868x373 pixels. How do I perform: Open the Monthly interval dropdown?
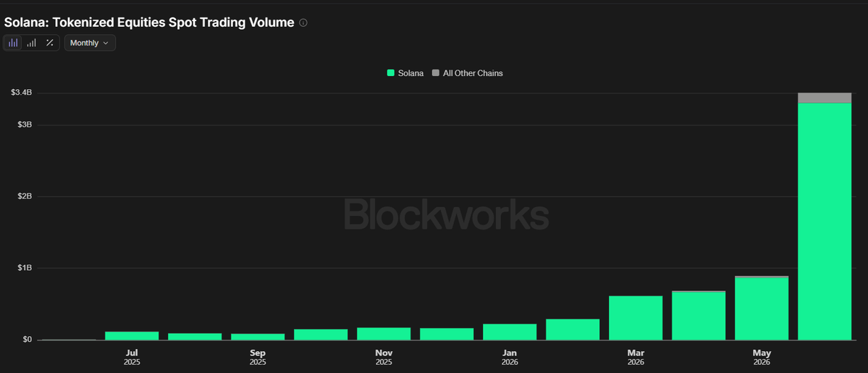(90, 43)
